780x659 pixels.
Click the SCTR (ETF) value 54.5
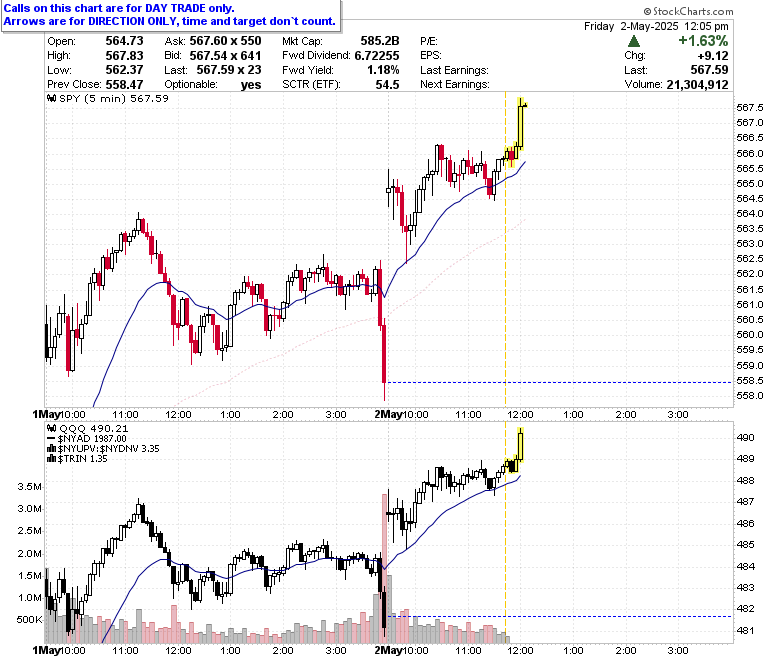pyautogui.click(x=388, y=84)
